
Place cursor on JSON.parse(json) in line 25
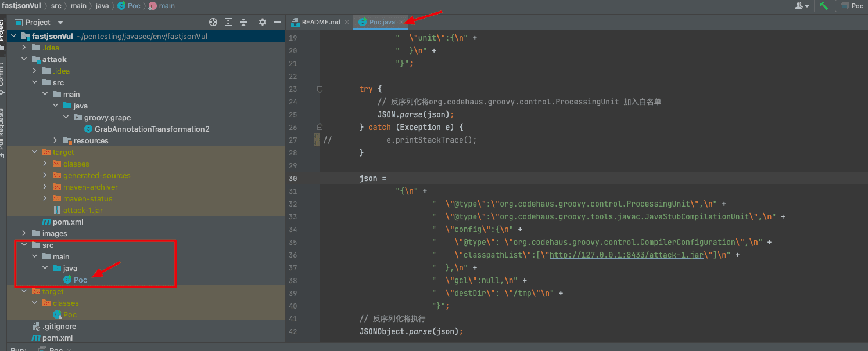415,114
